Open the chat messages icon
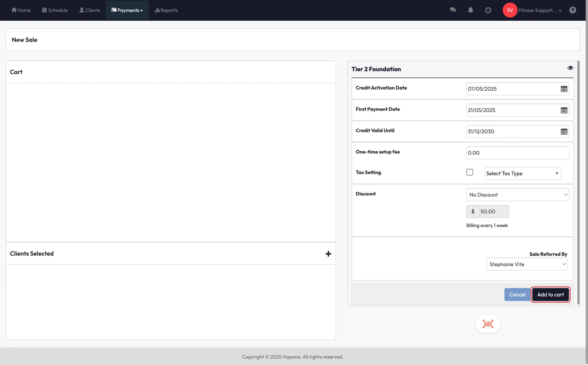Viewport: 588px width, 365px height. coord(453,10)
